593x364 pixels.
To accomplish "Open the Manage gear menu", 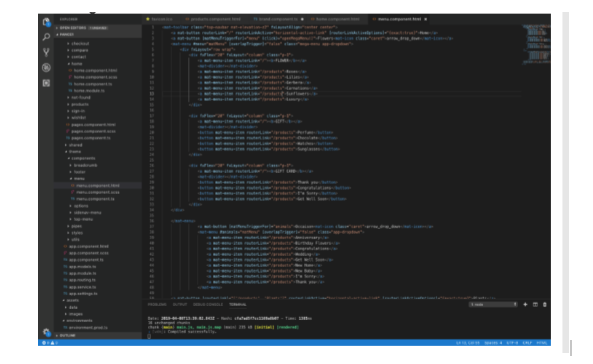I will coord(46,332).
